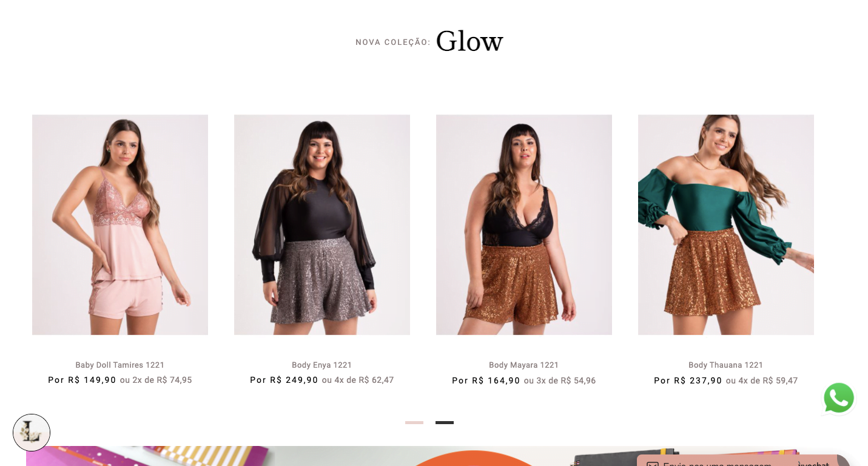Click the price Por R$ 149,90
Screen dimensions: 868x466
coord(82,380)
